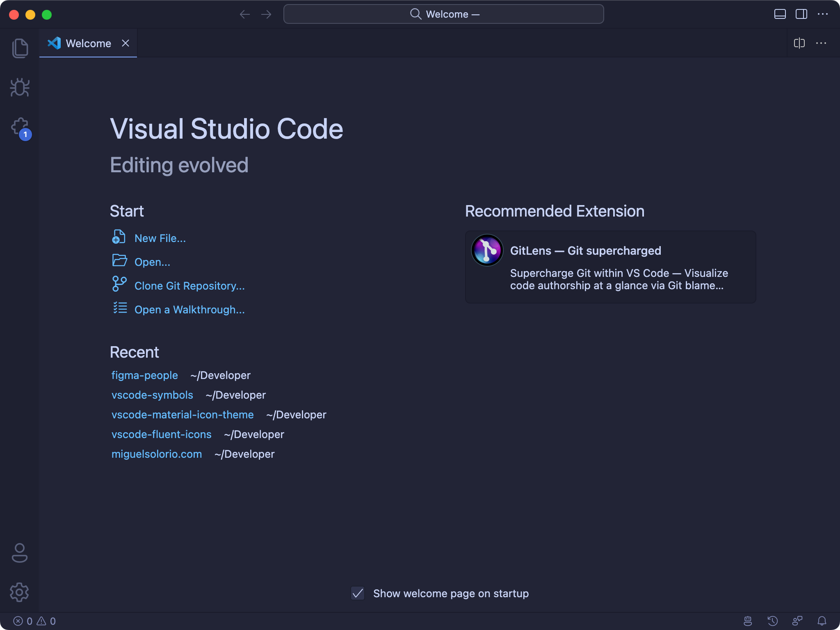Close the Welcome tab
This screenshot has height=630, width=840.
tap(126, 43)
